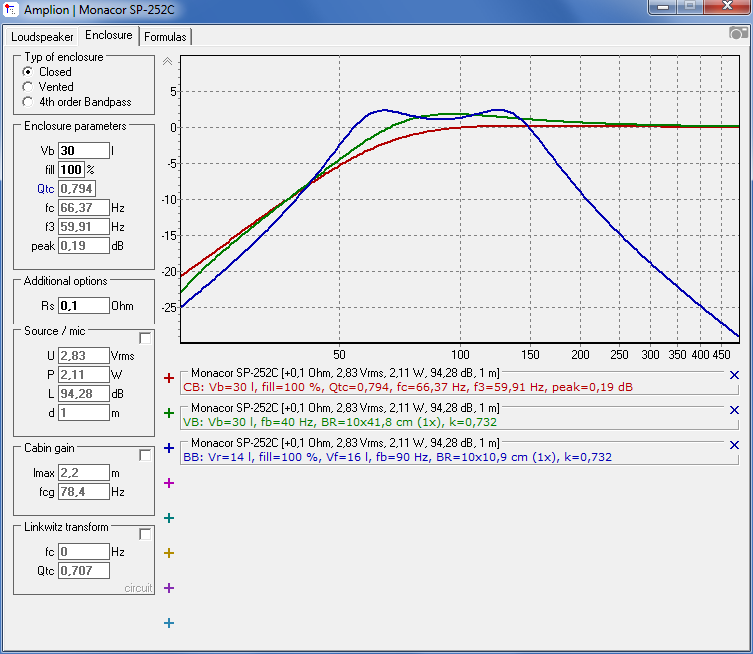
Task: Click the U voltage field 2,83
Action: 84,356
